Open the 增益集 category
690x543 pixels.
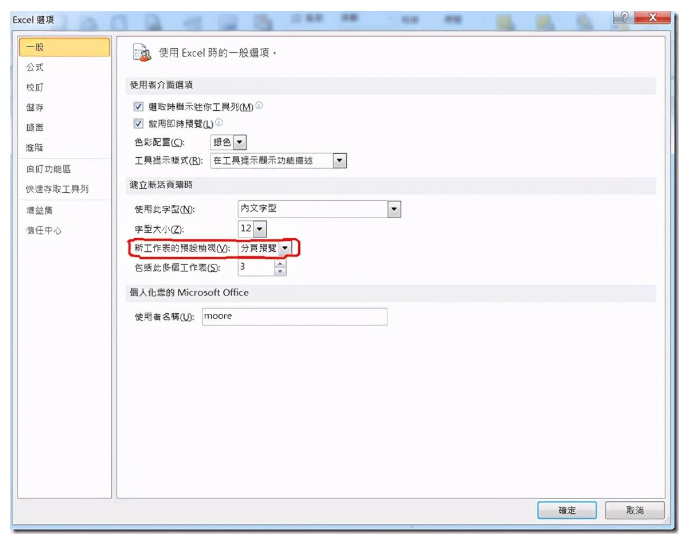(x=39, y=210)
